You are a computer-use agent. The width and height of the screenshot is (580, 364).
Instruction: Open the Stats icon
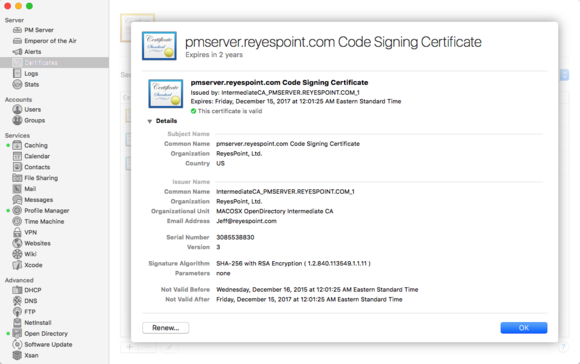[x=17, y=84]
